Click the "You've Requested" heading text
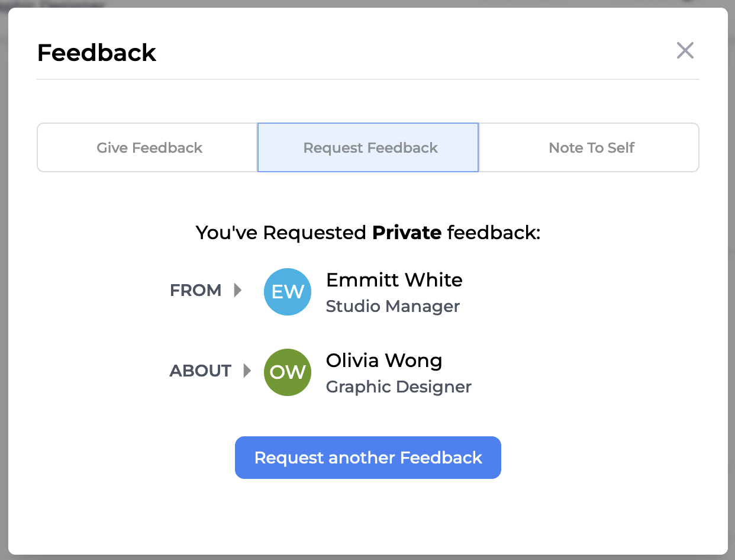735x560 pixels. [281, 233]
